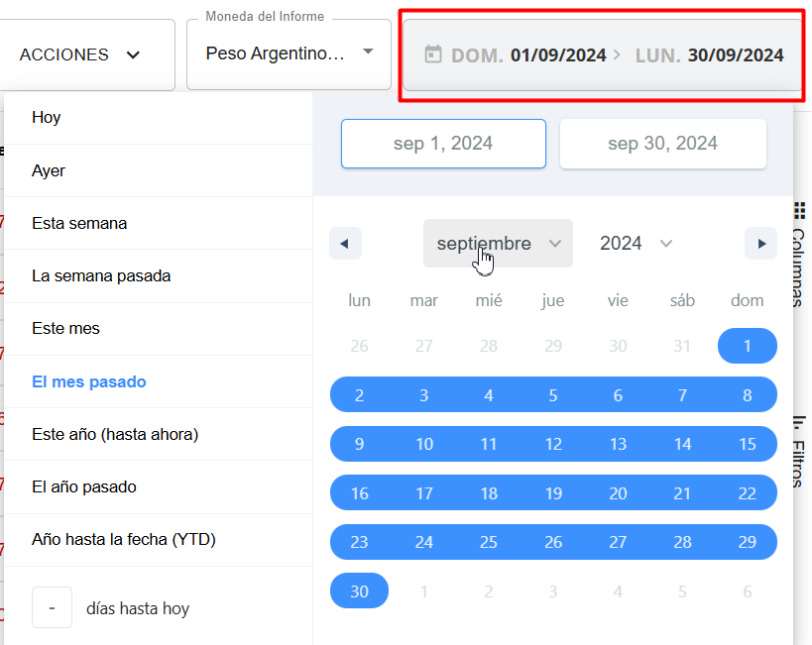This screenshot has width=812, height=645.
Task: Select 'Hoy' from the date presets
Action: (44, 117)
